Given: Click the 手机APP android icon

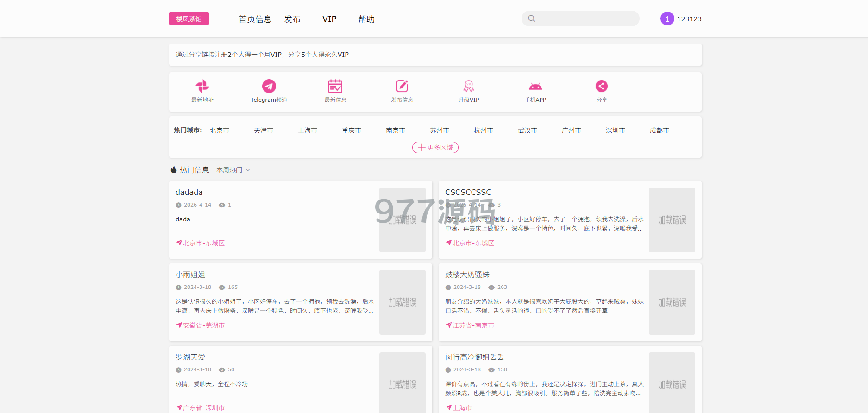Looking at the screenshot, I should click(535, 86).
